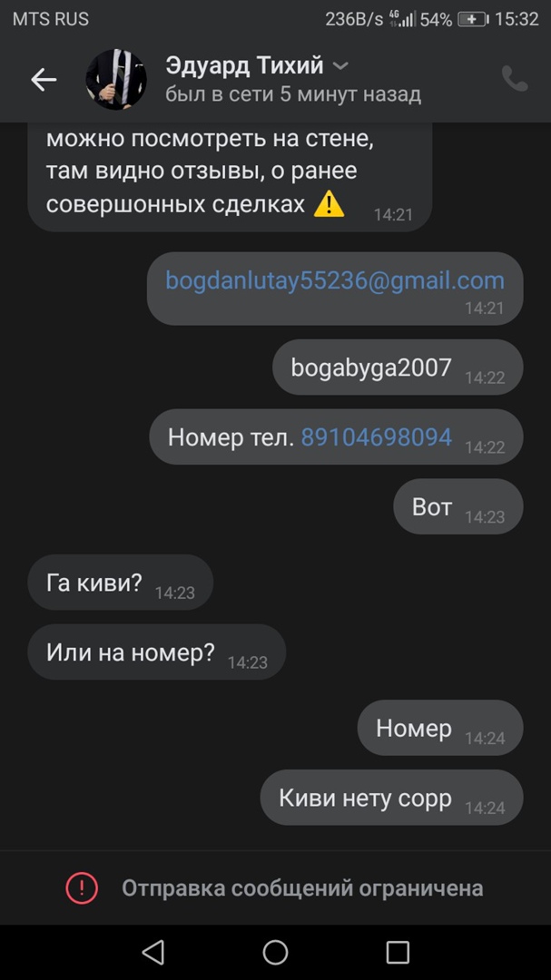Viewport: 551px width, 980px height.
Task: Tap the phone number 89104698094 link
Action: point(377,436)
